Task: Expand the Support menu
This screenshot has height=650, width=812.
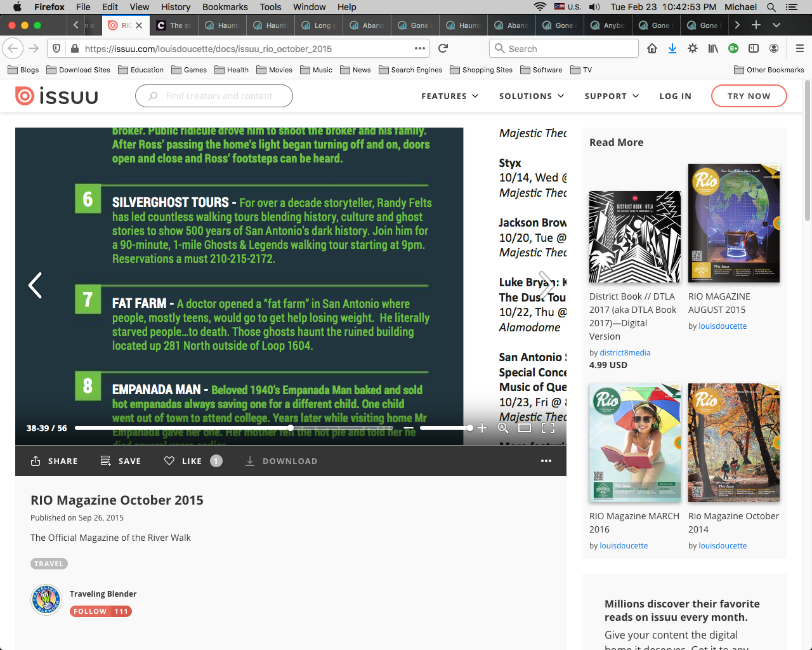Action: click(612, 96)
